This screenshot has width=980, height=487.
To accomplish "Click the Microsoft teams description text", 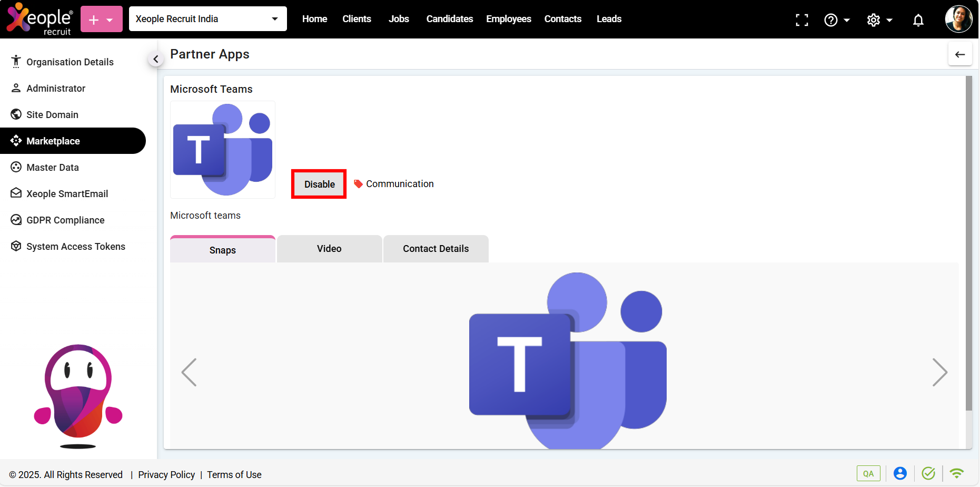I will [x=205, y=216].
